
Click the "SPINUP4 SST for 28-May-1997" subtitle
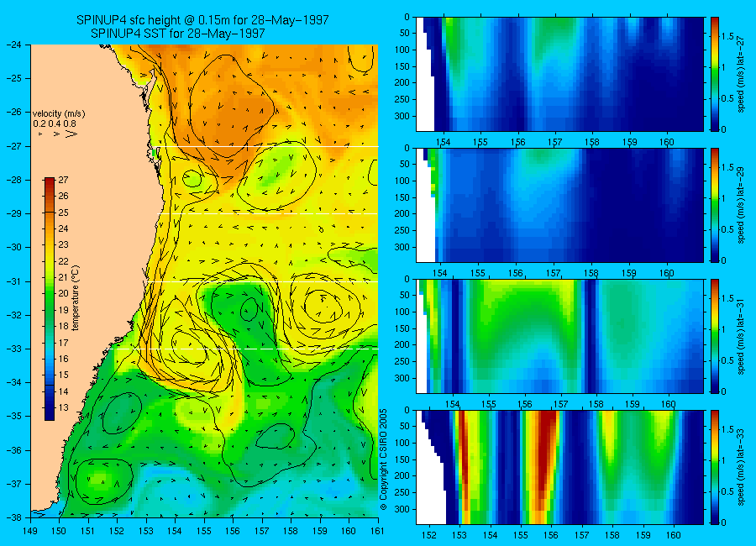[177, 34]
